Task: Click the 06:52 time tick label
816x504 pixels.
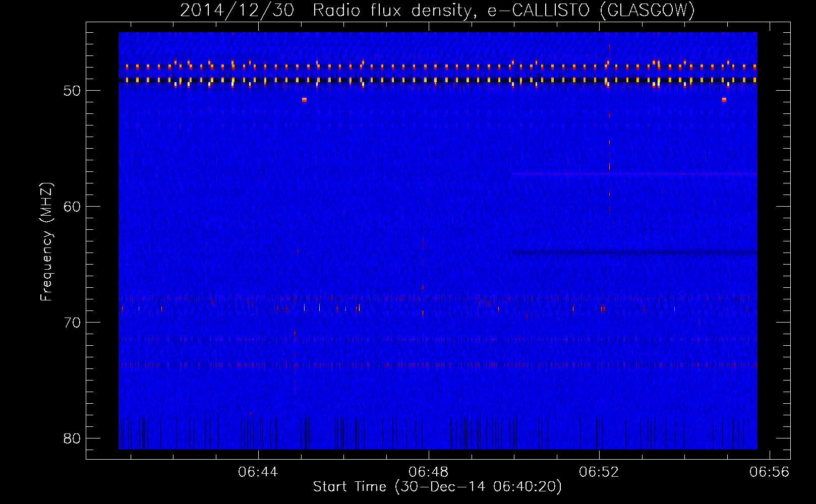Action: [x=599, y=472]
